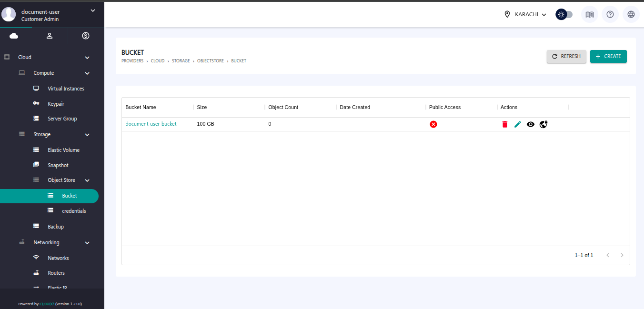Screen dimensions: 644x309
Task: Open the user profile tab icon
Action: 50,36
